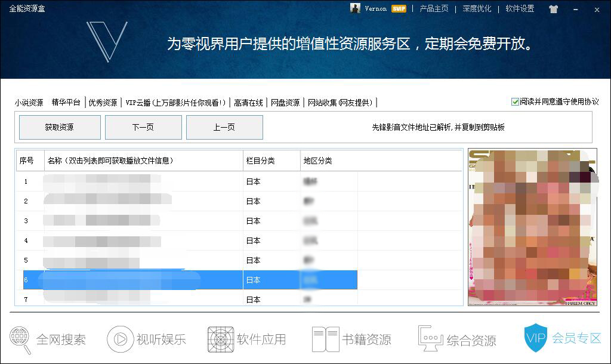Open the skin changer shirt icon
611x364 pixels.
pos(553,9)
